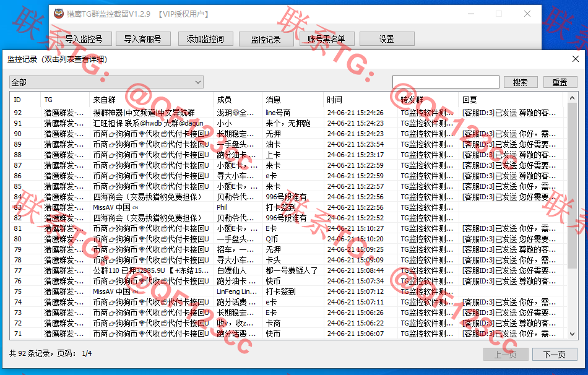Click timestamp '24-06-21 15:10:27'

pyautogui.click(x=355, y=228)
